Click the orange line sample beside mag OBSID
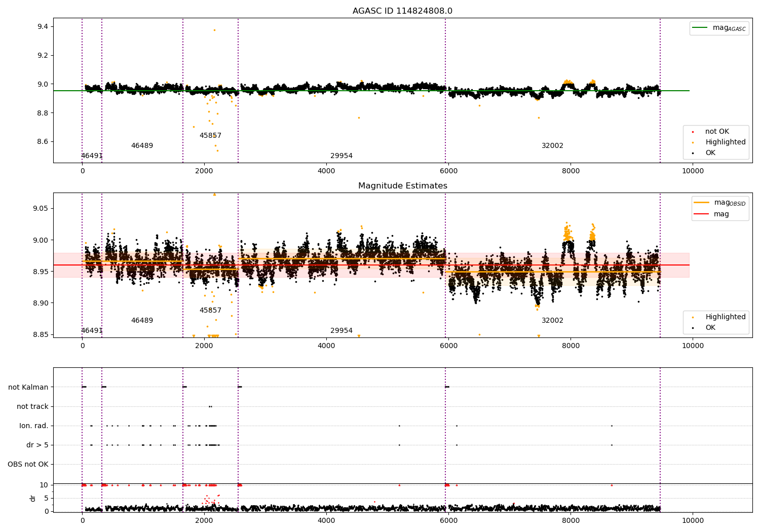The height and width of the screenshot is (532, 760). click(702, 203)
